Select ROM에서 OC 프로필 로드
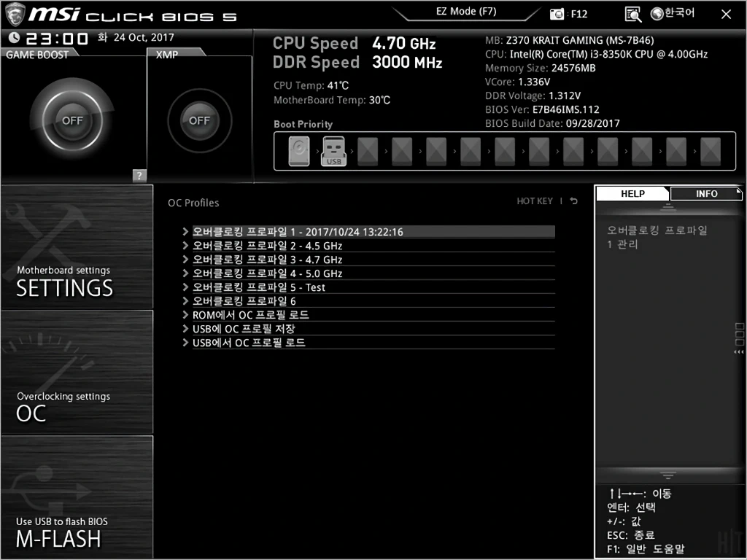747x560 pixels. pyautogui.click(x=373, y=315)
